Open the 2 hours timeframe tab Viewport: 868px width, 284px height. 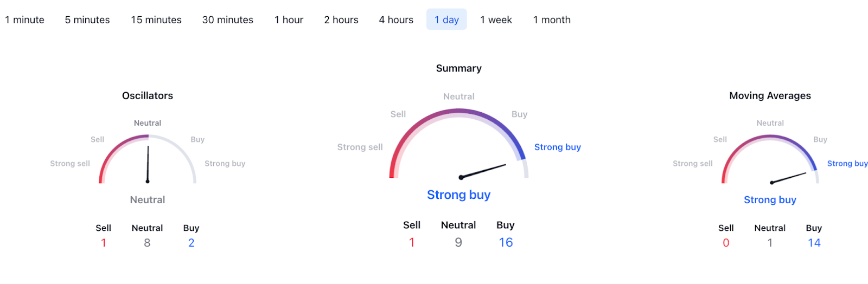pyautogui.click(x=341, y=20)
